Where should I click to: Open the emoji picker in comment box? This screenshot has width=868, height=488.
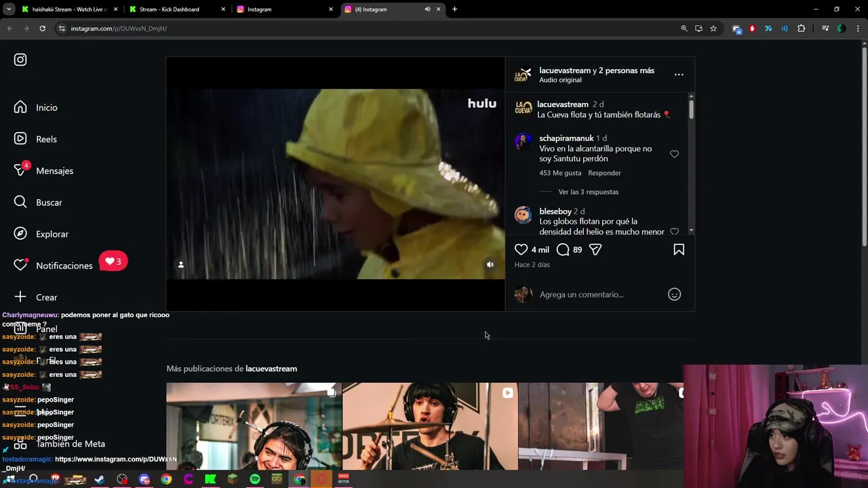point(674,294)
